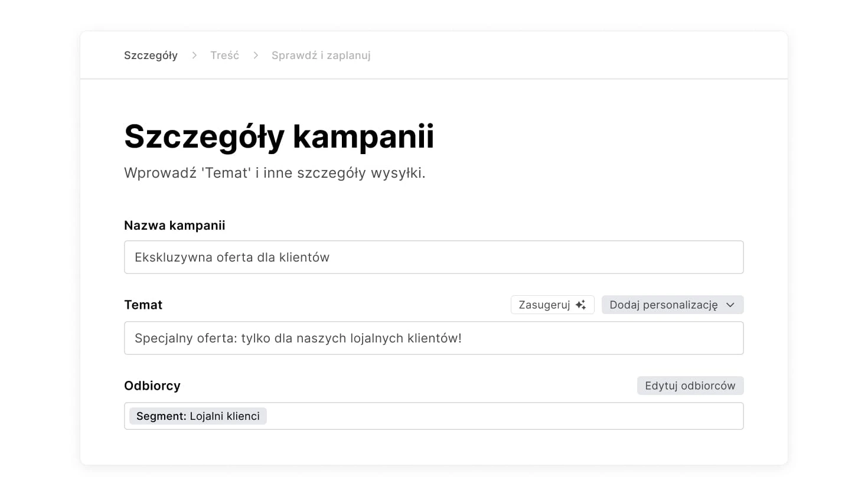868x496 pixels.
Task: Go to the Szczegóły step
Action: coord(151,56)
